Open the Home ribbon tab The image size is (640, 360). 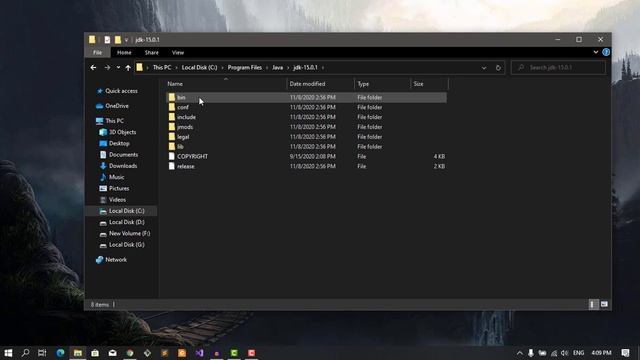pyautogui.click(x=124, y=52)
